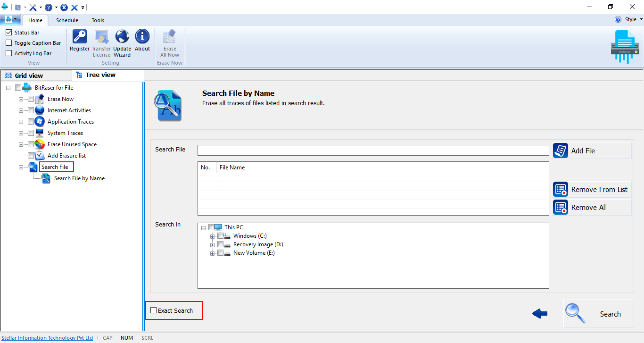This screenshot has width=644, height=343.
Task: Check the Application Traces checkbox
Action: (x=31, y=122)
